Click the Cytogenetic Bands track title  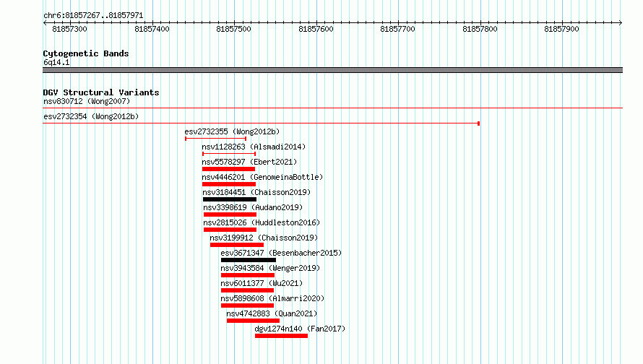(86, 53)
